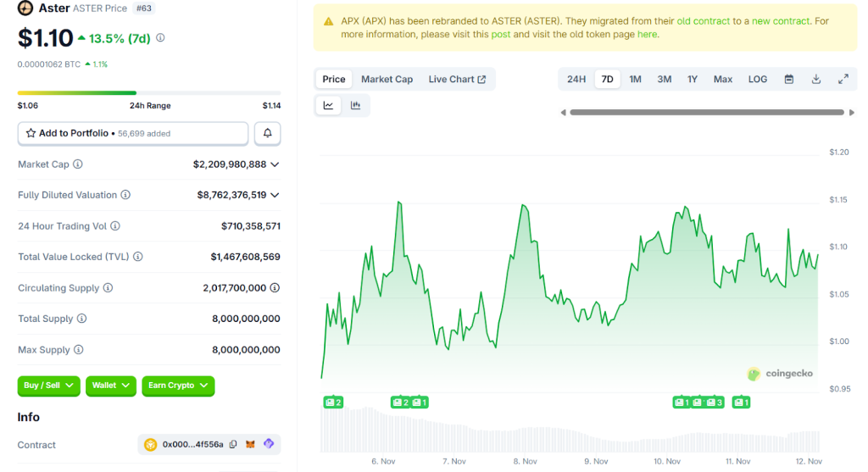Expand the Market Cap value chevron
The height and width of the screenshot is (472, 868).
coord(275,164)
